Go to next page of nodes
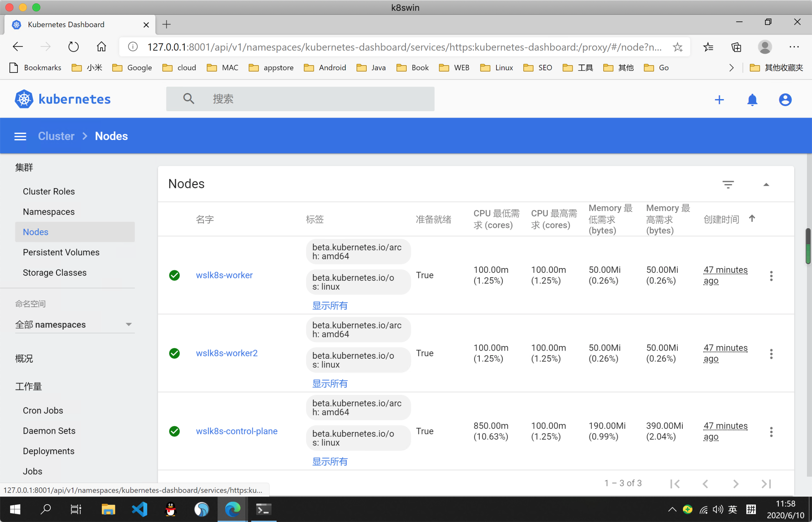The image size is (812, 522). [x=735, y=484]
